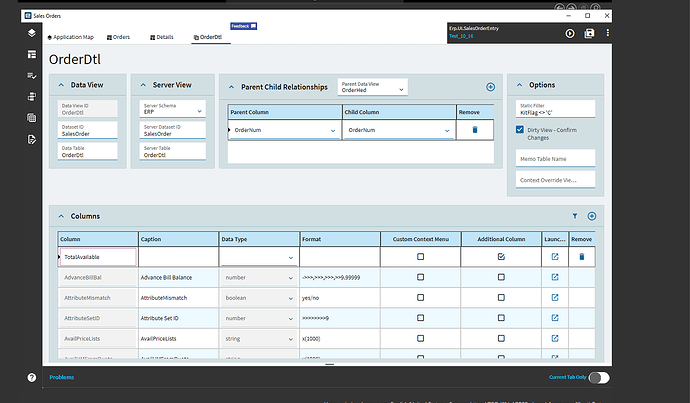The width and height of the screenshot is (690, 403).
Task: Click the Server Table OrderDtl field
Action: (x=172, y=151)
